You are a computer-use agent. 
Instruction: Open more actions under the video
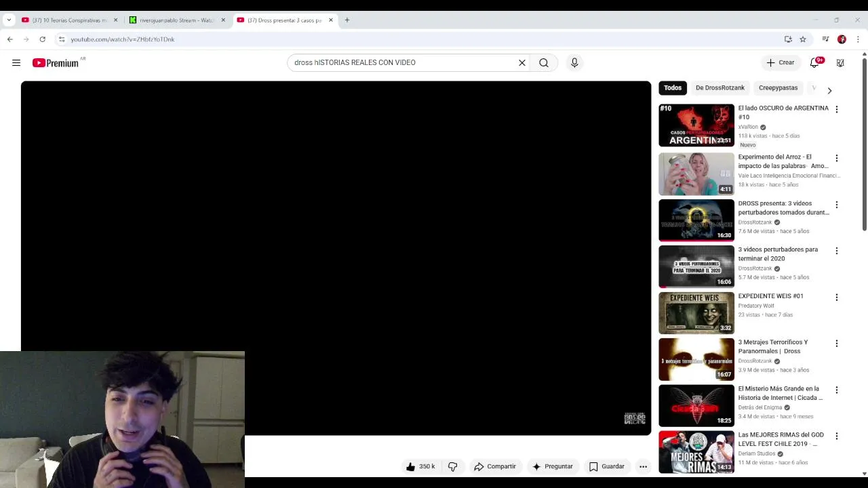[x=643, y=466]
